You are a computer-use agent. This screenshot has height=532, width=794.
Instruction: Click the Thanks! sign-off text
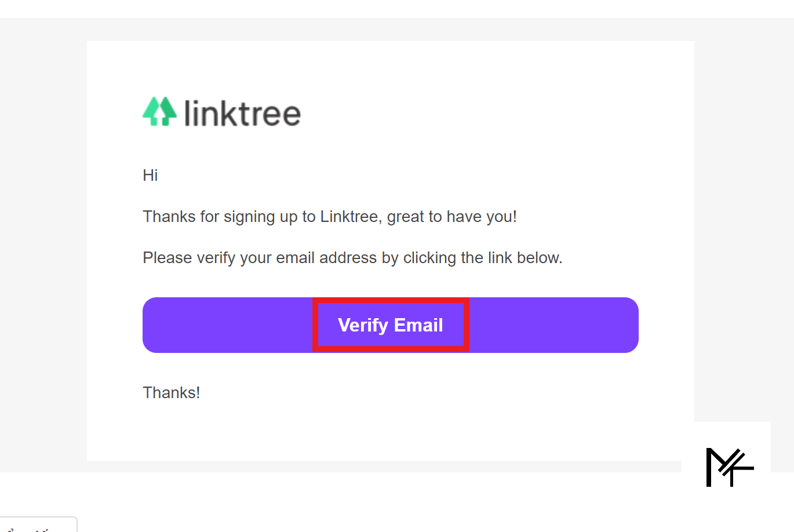pos(171,392)
